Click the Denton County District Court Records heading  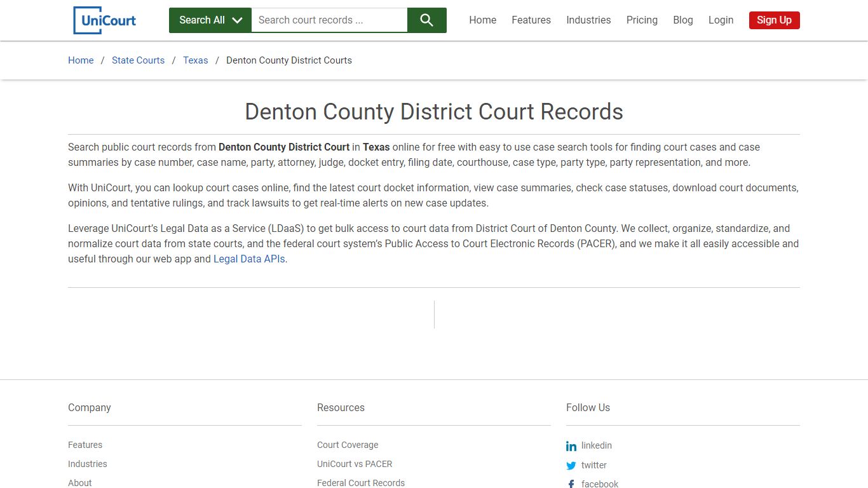(434, 112)
